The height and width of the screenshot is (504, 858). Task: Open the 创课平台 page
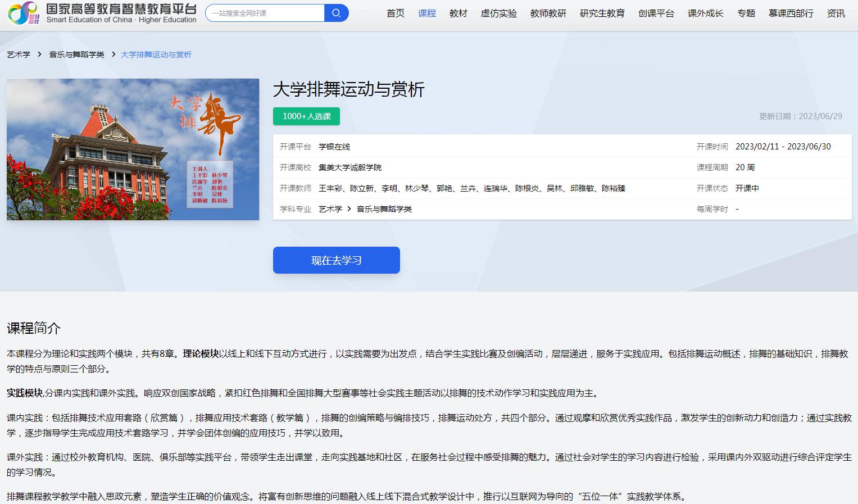[x=656, y=13]
